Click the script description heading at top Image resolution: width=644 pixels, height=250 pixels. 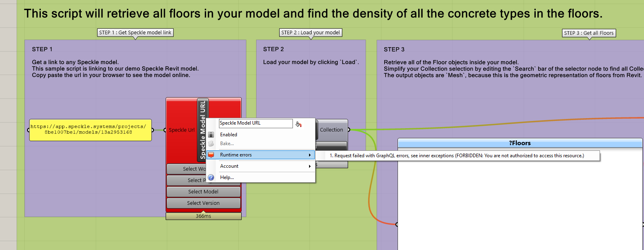[313, 14]
